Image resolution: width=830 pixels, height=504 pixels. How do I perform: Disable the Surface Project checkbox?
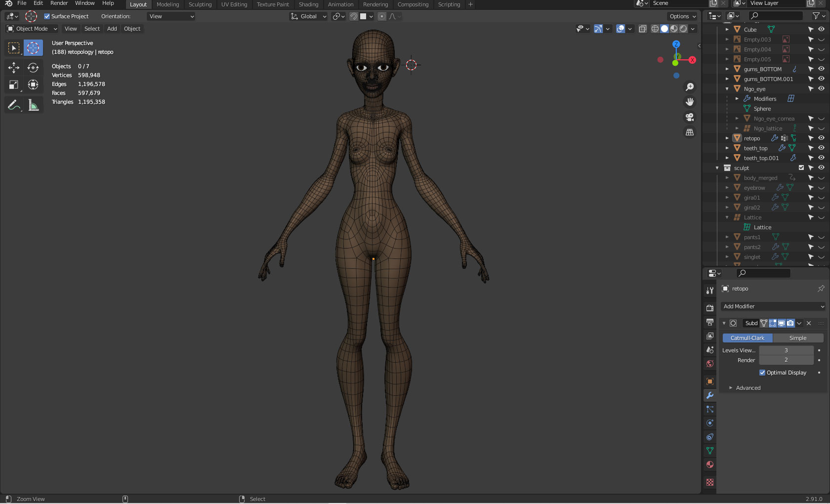tap(47, 16)
